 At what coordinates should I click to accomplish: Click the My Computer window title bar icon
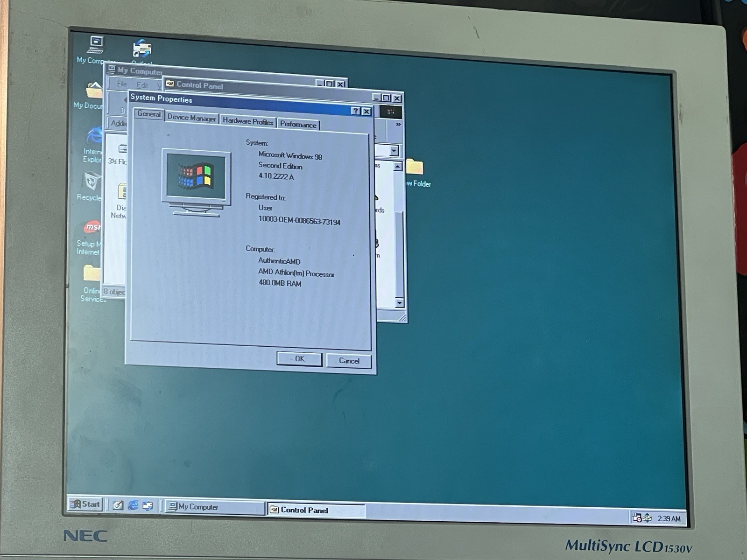(x=112, y=69)
